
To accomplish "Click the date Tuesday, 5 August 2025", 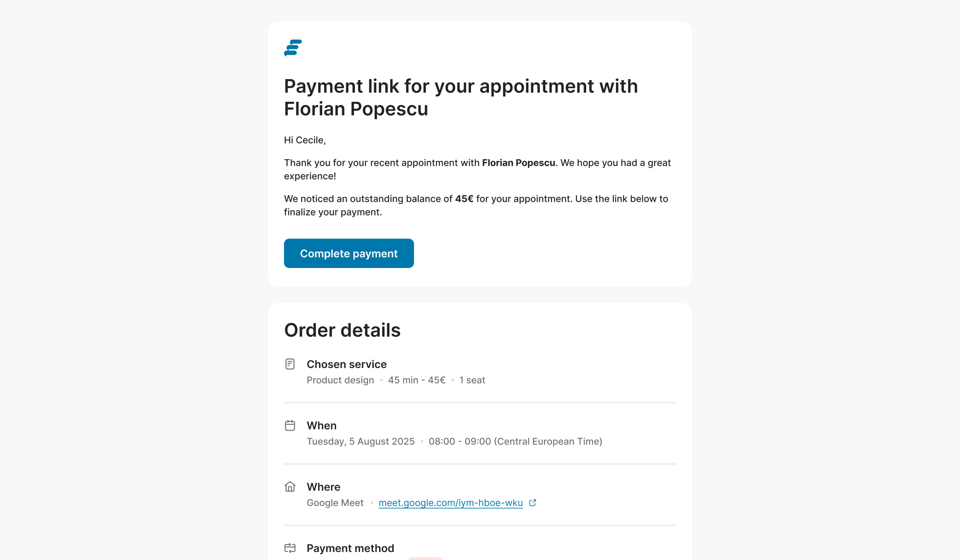I will pos(360,441).
